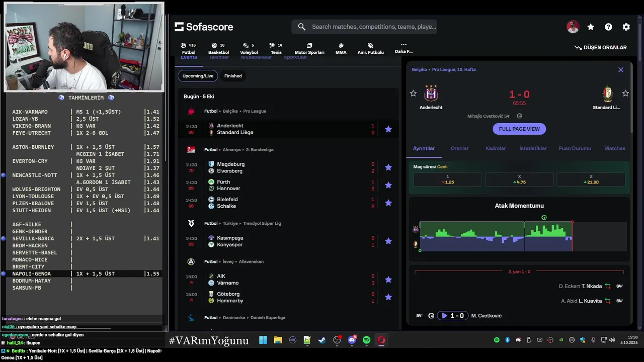Toggle favorite star for AIK–Värnamo match

[x=388, y=280]
